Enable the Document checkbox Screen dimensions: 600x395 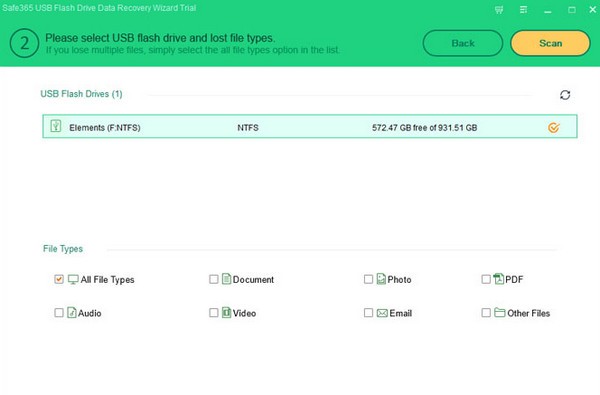tap(214, 279)
